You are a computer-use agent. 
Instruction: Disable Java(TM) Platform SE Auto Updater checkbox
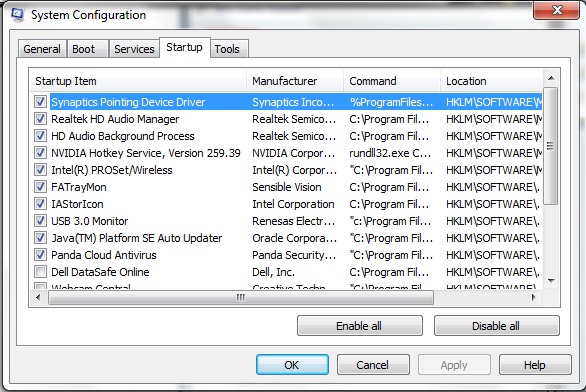click(x=40, y=238)
